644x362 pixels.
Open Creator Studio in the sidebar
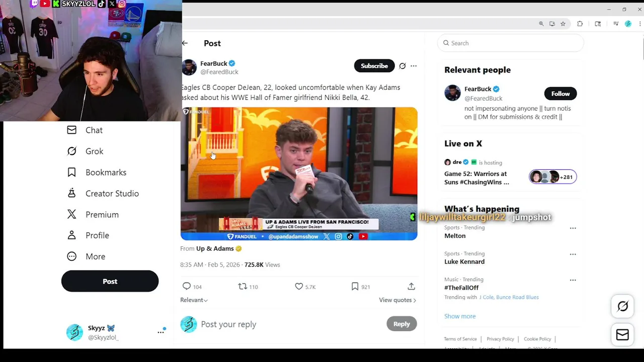(x=103, y=194)
